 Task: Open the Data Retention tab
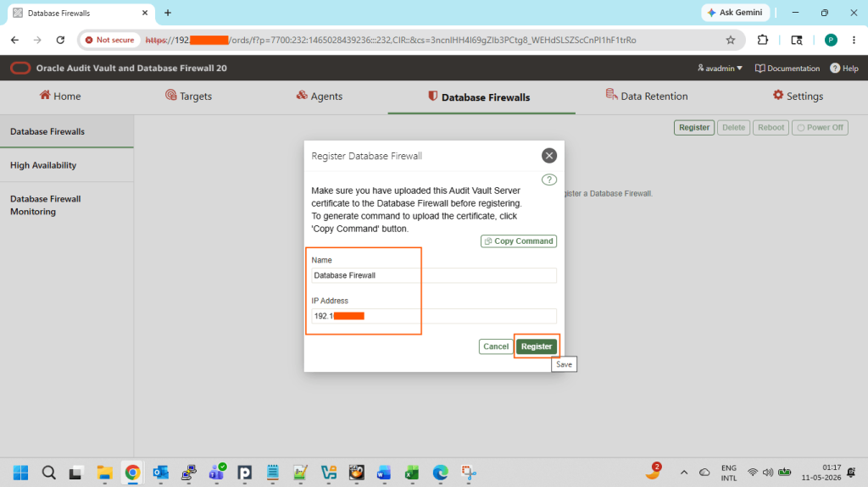point(647,97)
